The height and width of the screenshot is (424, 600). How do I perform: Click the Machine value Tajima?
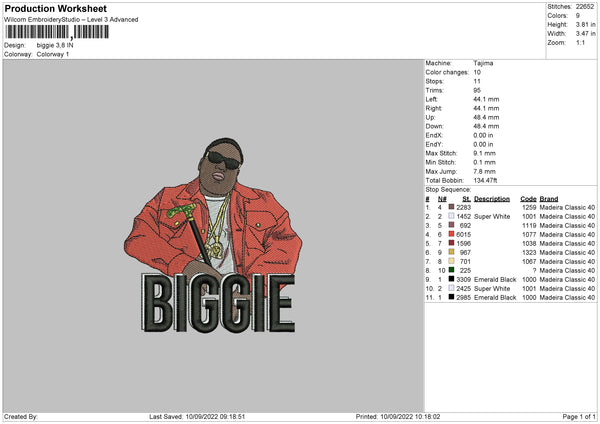pyautogui.click(x=483, y=63)
